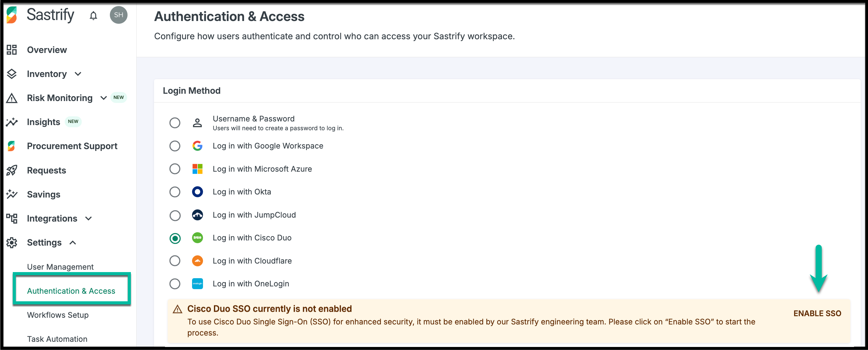Click the Procurement Support logo icon
The width and height of the screenshot is (868, 350).
(x=12, y=146)
